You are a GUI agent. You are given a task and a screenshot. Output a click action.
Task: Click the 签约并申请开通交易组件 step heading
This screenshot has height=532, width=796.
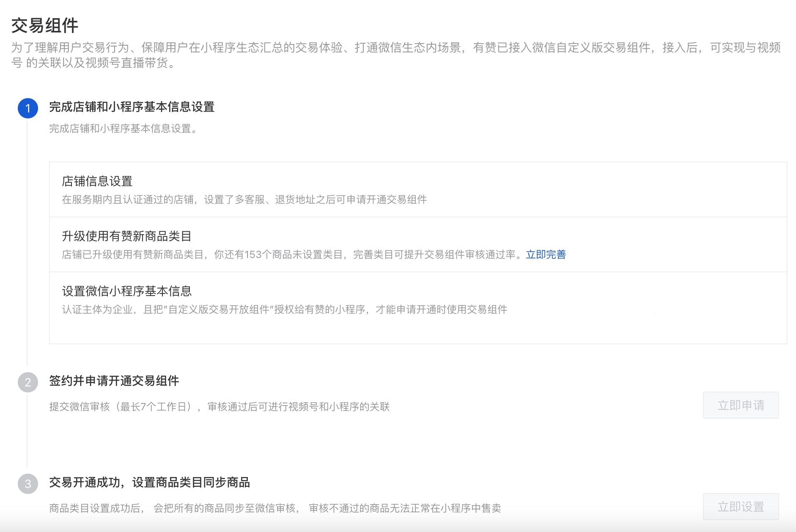114,381
